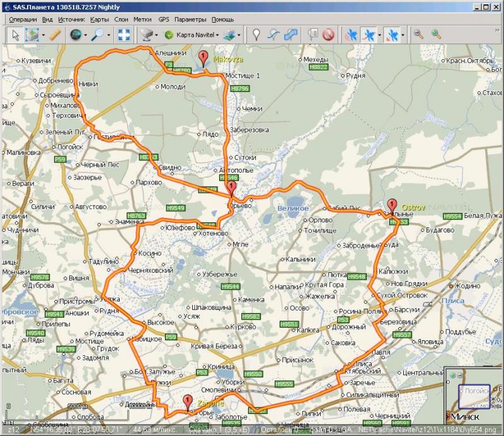Screen dimensions: 504x436
Task: Click the 44,63 м/пикс scale value
Action: click(154, 430)
